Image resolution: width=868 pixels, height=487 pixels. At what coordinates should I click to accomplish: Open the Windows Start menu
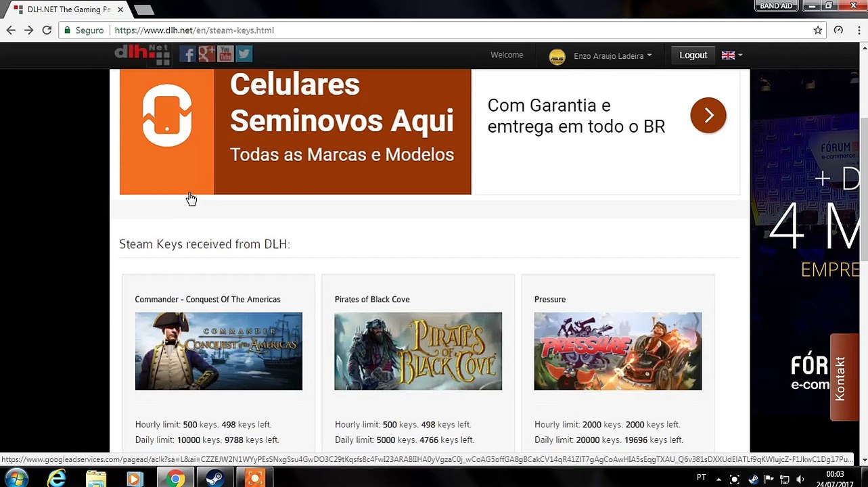pos(16,479)
